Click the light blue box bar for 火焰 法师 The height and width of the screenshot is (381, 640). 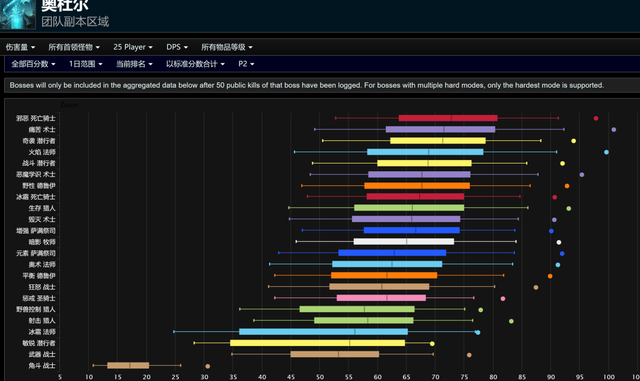[425, 152]
